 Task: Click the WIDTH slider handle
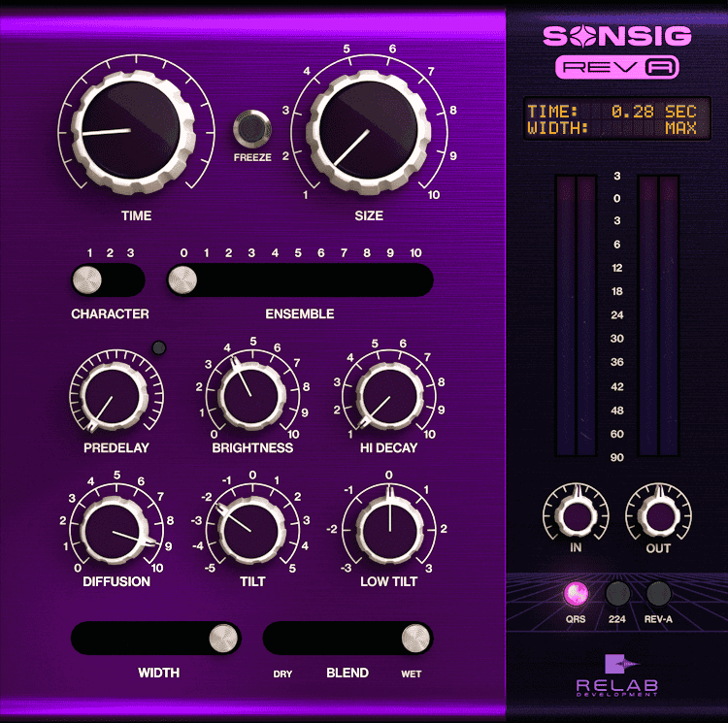pyautogui.click(x=223, y=638)
